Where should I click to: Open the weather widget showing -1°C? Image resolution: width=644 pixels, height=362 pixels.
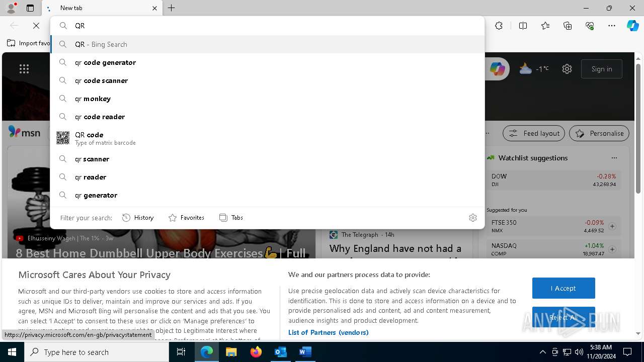(x=534, y=69)
